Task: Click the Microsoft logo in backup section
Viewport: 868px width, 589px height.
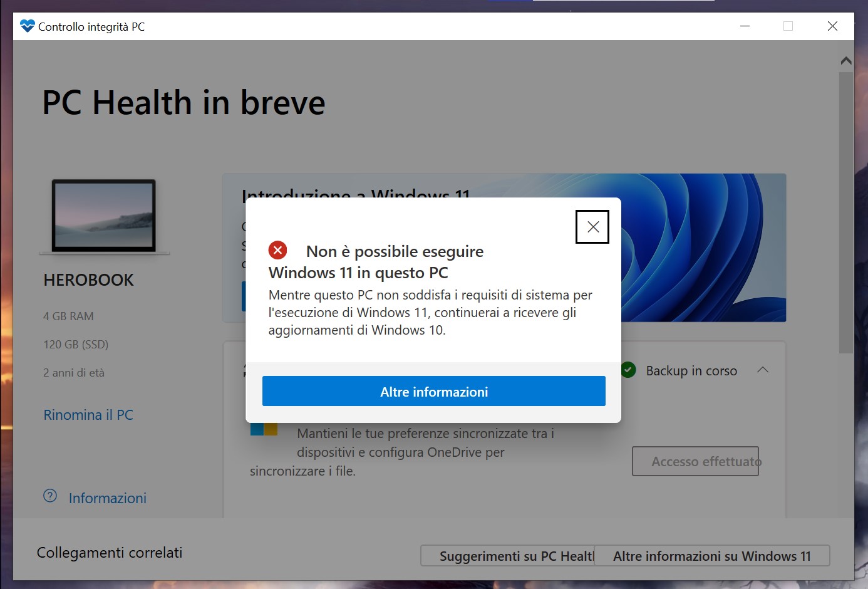Action: point(264,429)
